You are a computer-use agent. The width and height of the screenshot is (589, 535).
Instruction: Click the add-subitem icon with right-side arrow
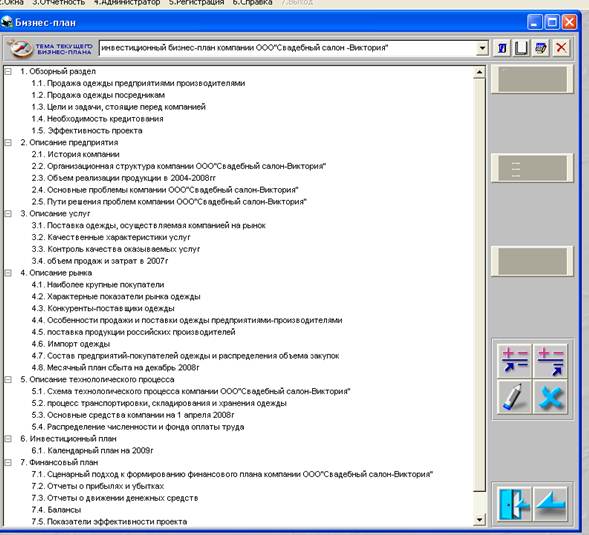[550, 361]
